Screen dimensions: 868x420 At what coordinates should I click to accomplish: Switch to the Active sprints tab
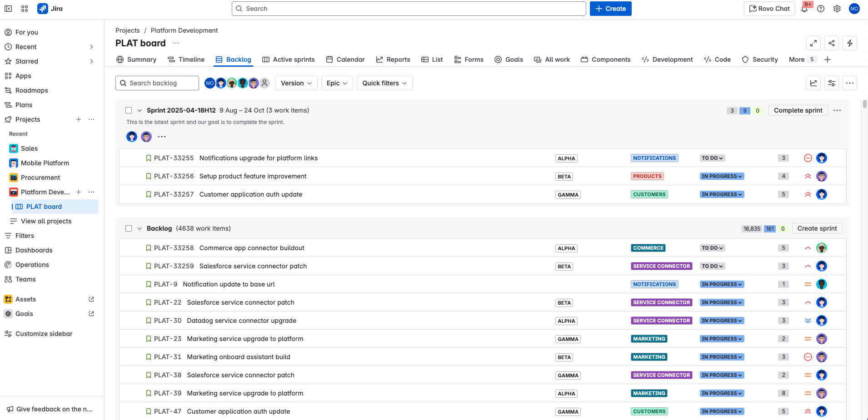(293, 59)
